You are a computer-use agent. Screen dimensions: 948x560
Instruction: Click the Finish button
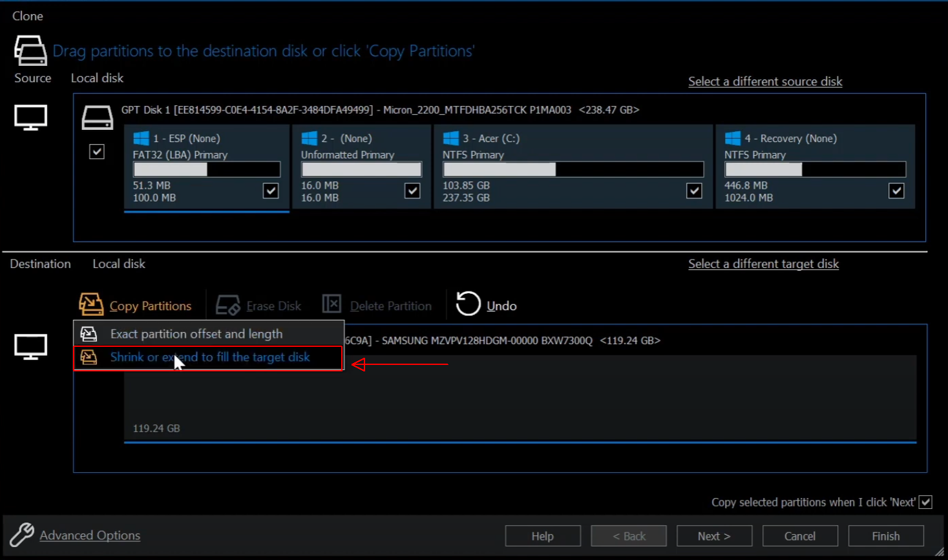(886, 536)
